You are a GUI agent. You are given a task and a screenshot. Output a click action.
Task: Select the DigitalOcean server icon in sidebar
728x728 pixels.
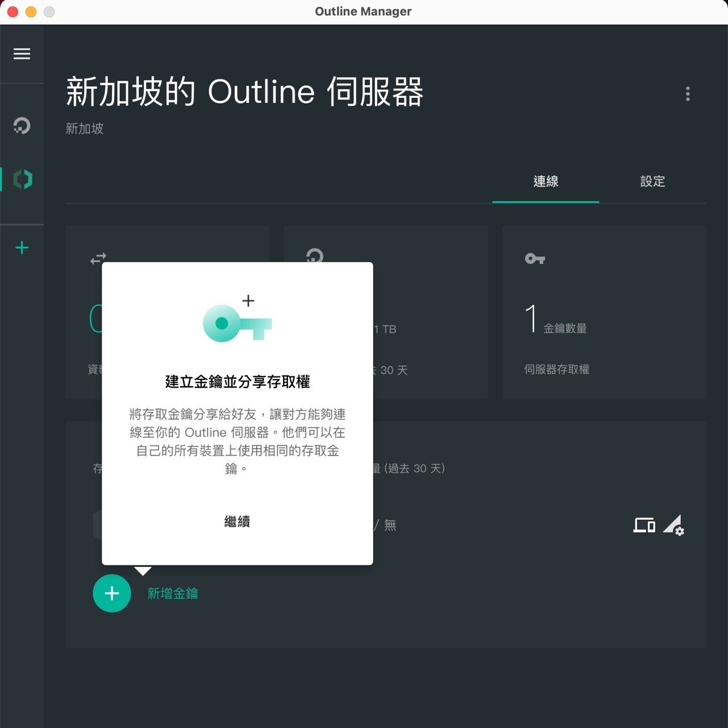point(22,126)
